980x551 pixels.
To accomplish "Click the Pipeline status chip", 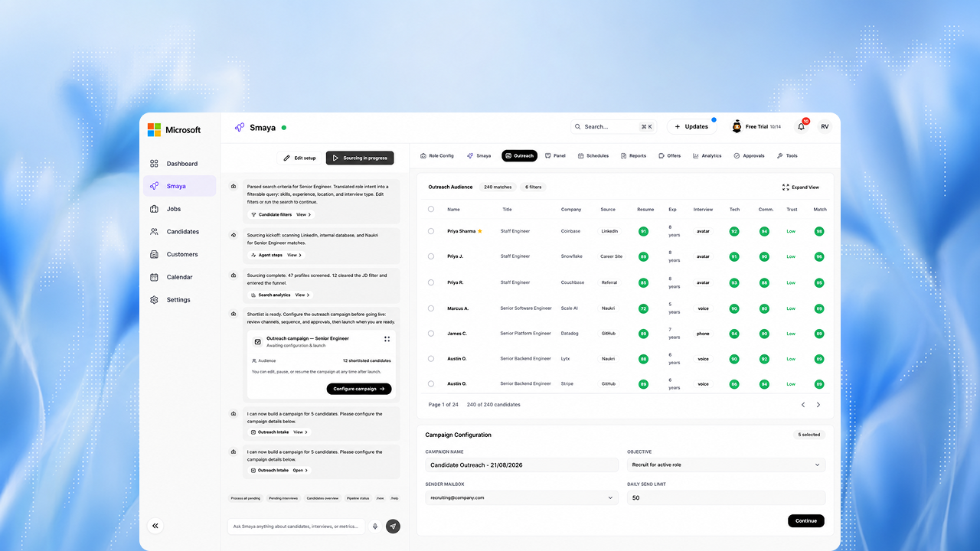I will [x=358, y=498].
